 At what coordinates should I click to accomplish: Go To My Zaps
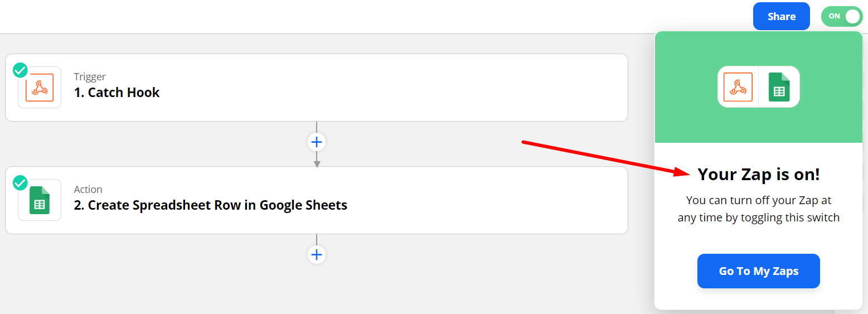pos(758,271)
